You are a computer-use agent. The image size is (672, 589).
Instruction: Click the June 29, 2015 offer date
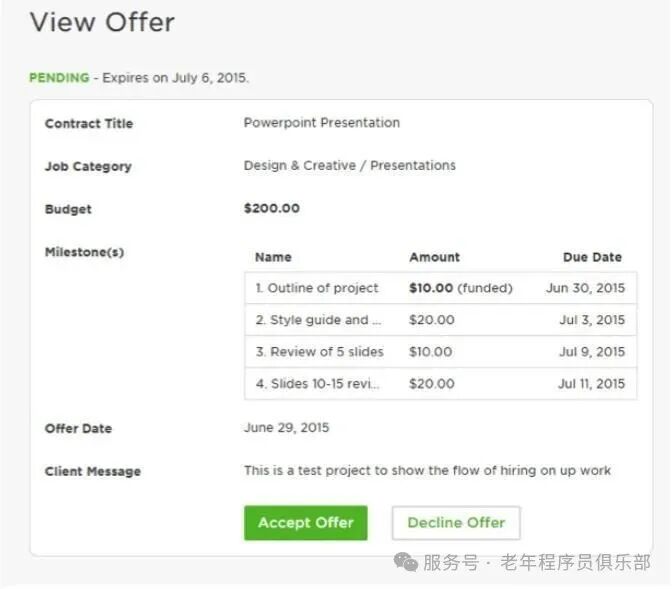[286, 428]
